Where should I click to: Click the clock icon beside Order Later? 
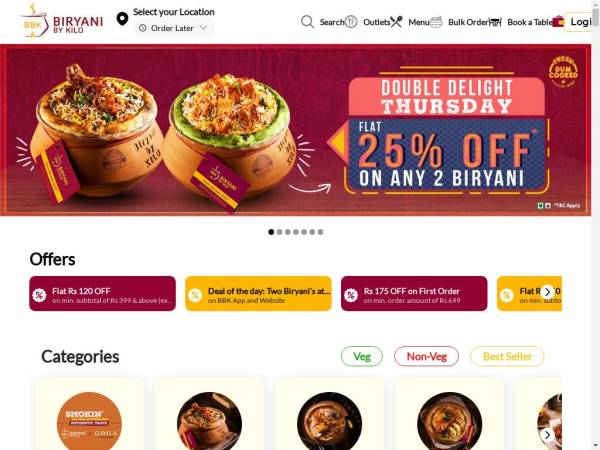pos(142,28)
